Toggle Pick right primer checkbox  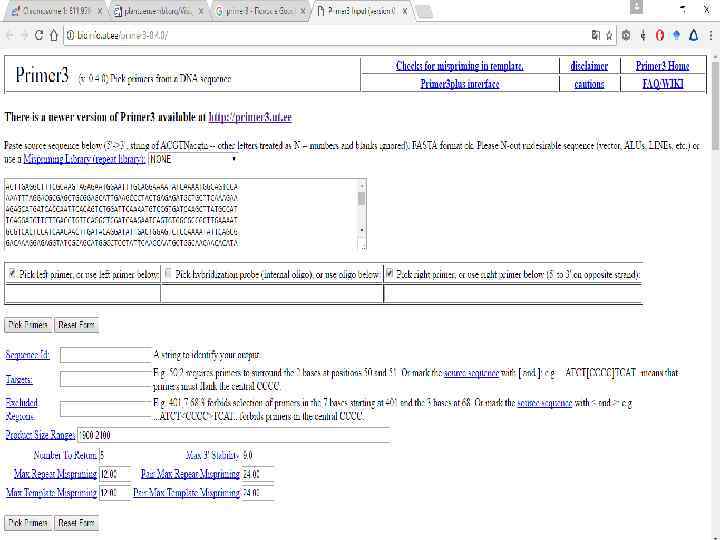pyautogui.click(x=389, y=274)
